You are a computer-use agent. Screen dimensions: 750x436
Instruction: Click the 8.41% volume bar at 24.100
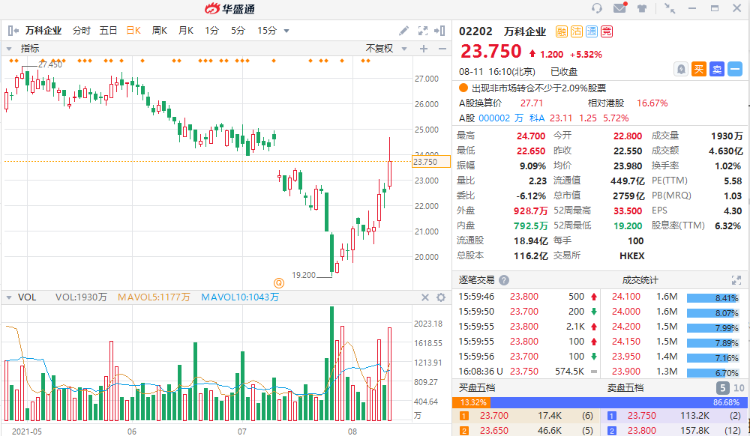pos(713,298)
